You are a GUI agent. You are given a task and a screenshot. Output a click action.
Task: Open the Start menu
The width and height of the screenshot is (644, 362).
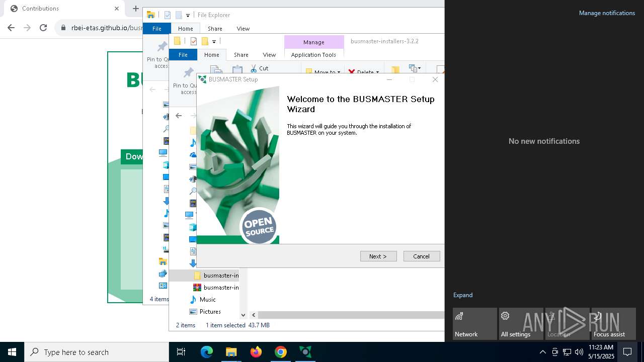12,352
